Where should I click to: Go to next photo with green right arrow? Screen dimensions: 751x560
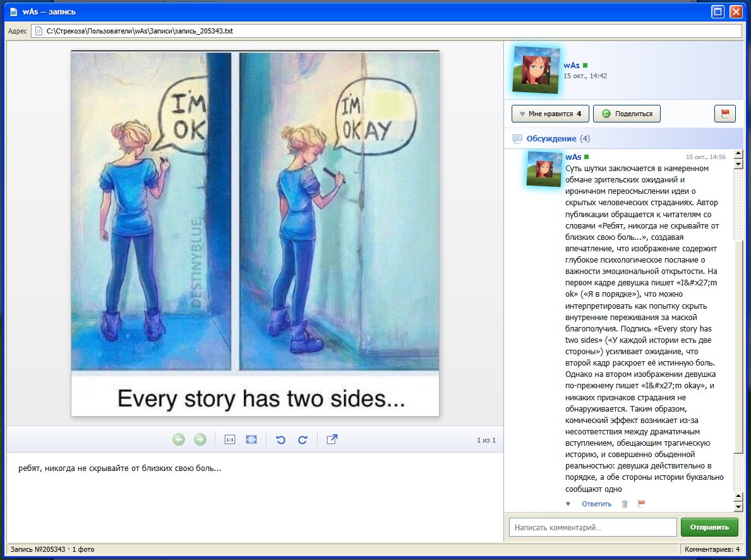pyautogui.click(x=200, y=439)
